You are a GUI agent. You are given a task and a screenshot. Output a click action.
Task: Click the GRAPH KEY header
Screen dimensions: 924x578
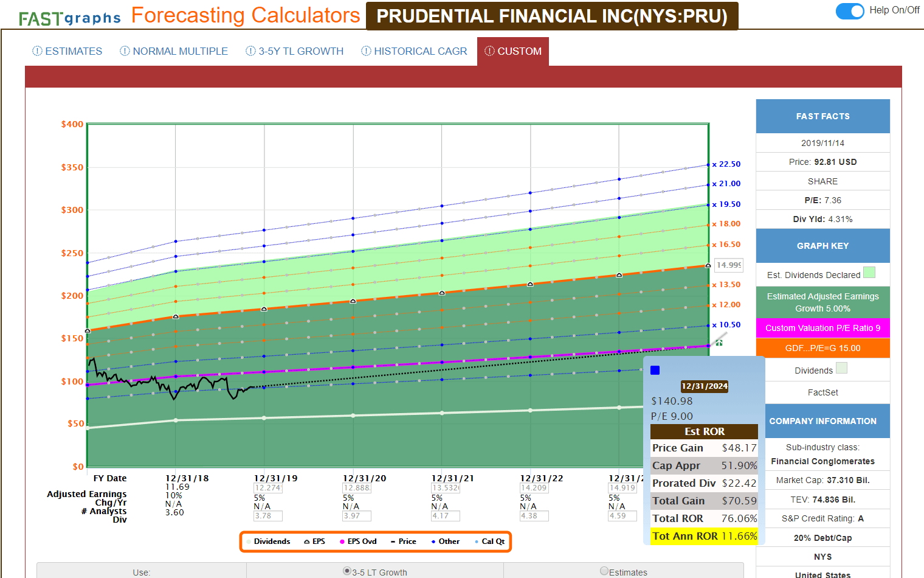coord(823,246)
